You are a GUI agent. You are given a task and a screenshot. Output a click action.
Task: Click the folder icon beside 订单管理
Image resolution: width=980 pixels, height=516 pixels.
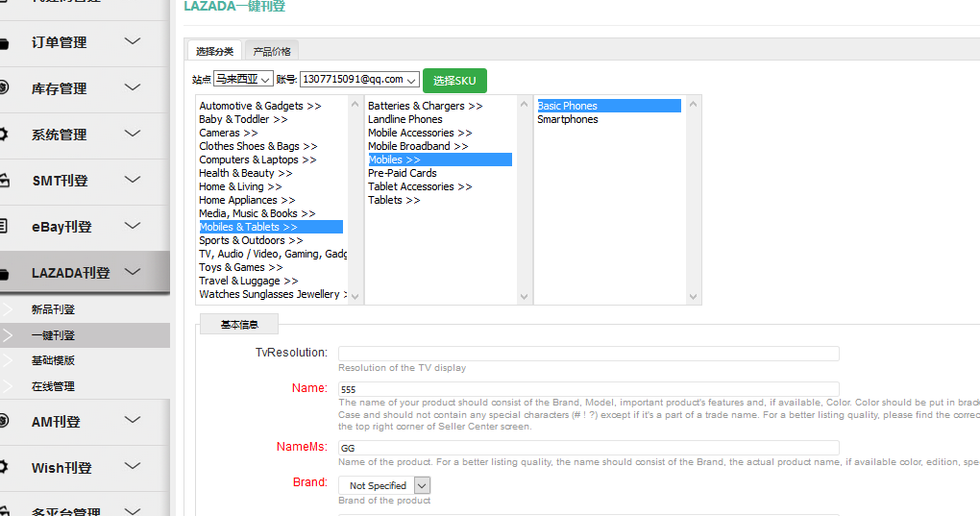pos(4,44)
